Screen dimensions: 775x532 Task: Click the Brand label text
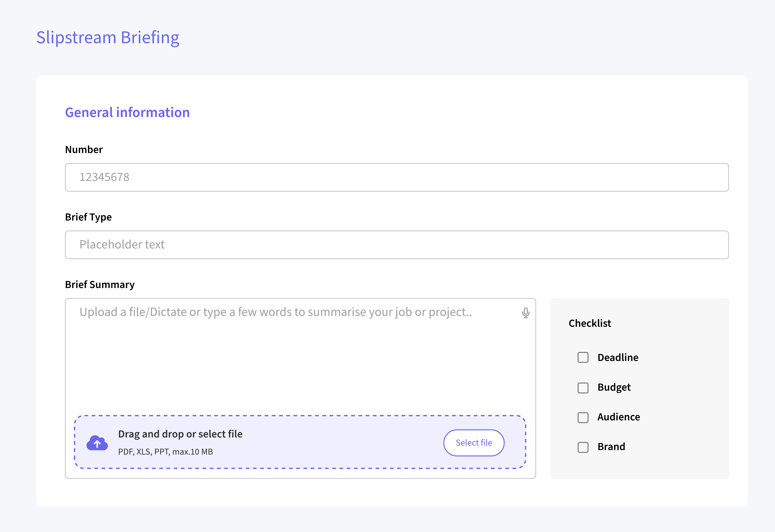(x=611, y=447)
